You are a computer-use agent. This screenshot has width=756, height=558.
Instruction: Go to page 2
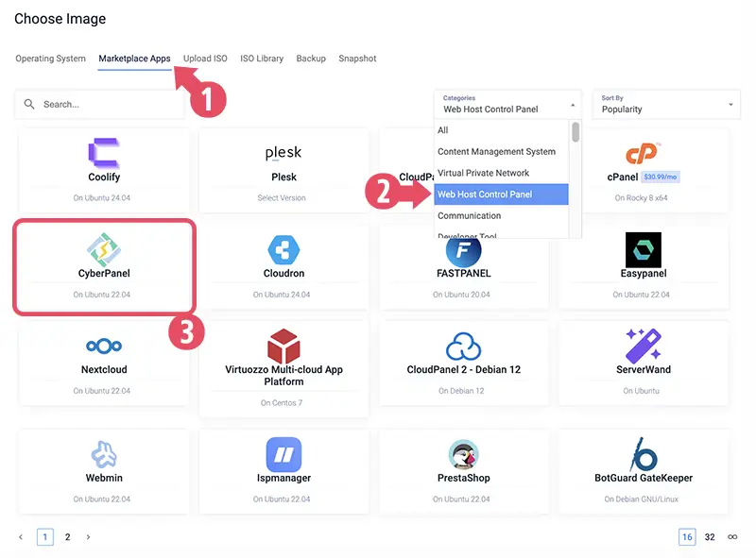point(67,537)
